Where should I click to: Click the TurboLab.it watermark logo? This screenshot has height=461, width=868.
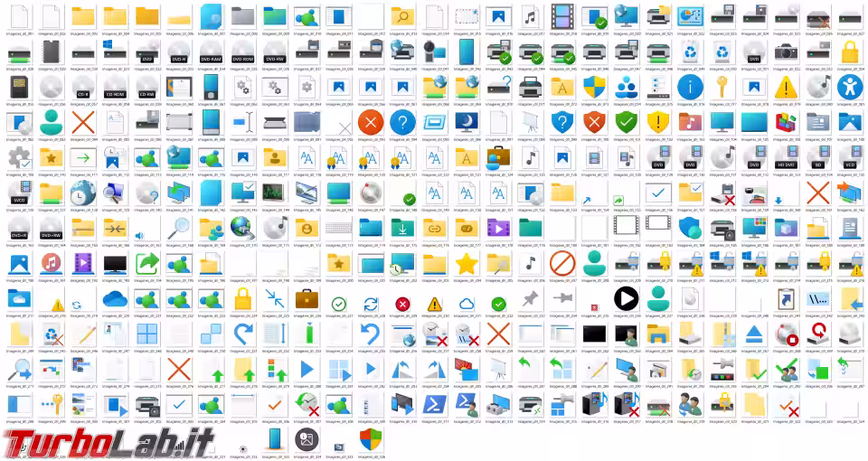[x=108, y=441]
